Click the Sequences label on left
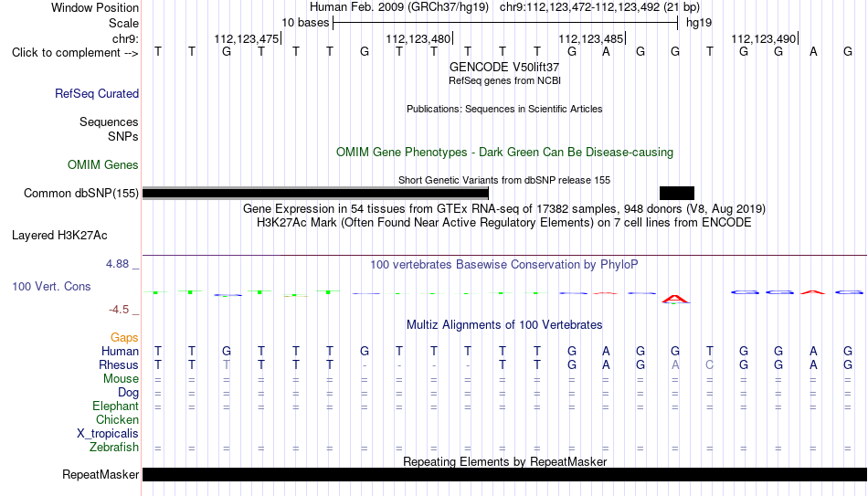The image size is (868, 496). [109, 121]
